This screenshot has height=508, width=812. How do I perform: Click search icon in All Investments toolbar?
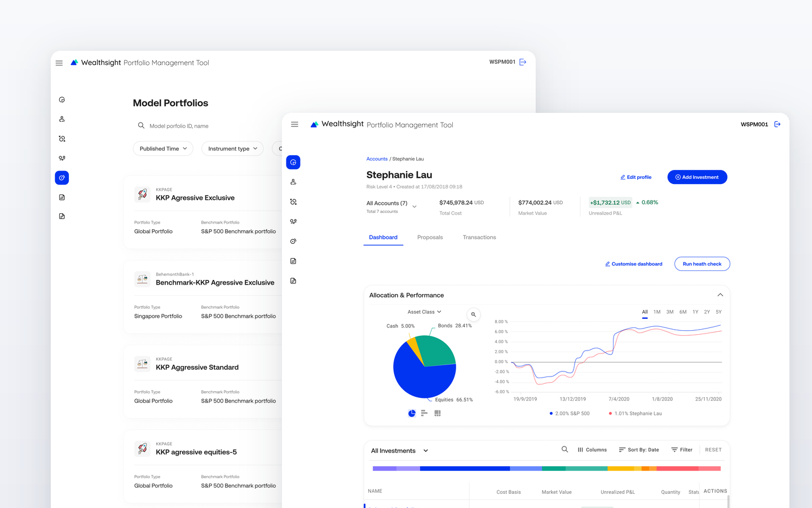pyautogui.click(x=564, y=449)
